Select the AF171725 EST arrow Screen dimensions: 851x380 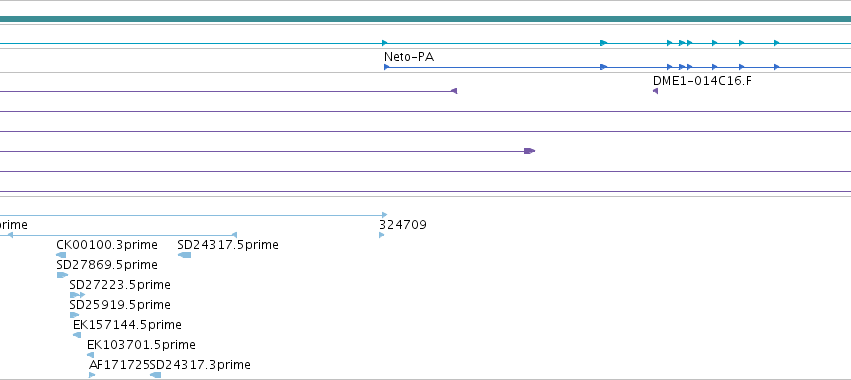[92, 375]
